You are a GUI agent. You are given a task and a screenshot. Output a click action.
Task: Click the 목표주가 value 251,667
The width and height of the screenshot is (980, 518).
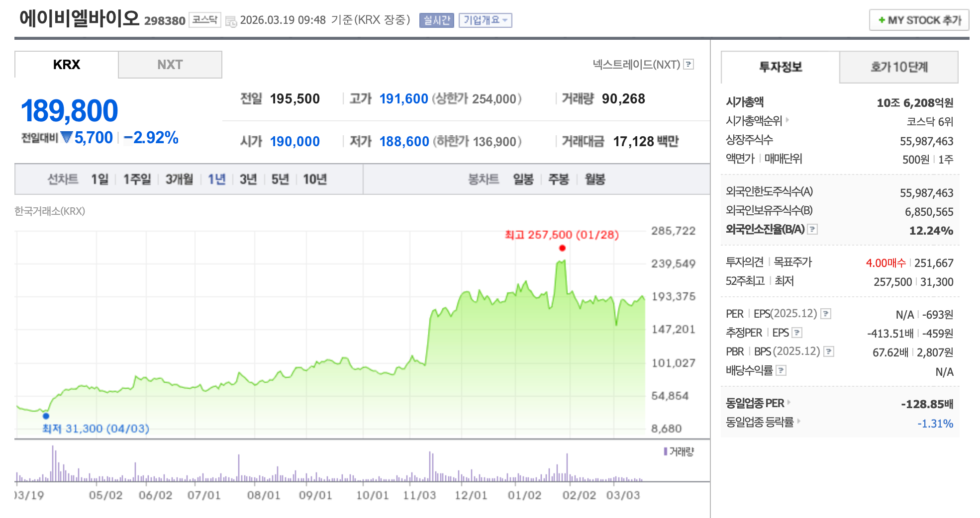[x=934, y=263]
